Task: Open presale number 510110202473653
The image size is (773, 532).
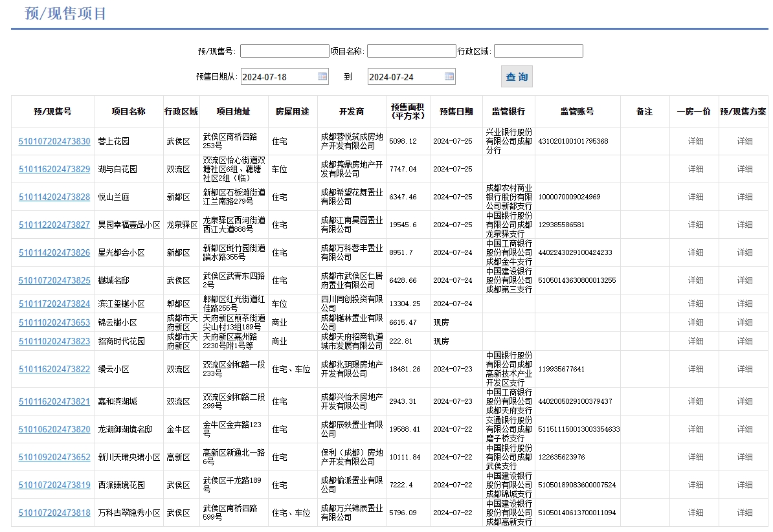Action: 54,322
